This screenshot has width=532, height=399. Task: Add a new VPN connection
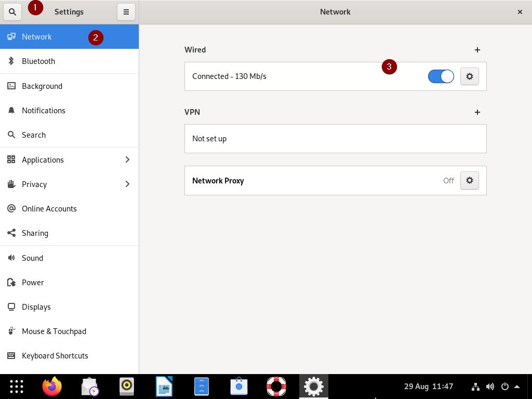(477, 112)
